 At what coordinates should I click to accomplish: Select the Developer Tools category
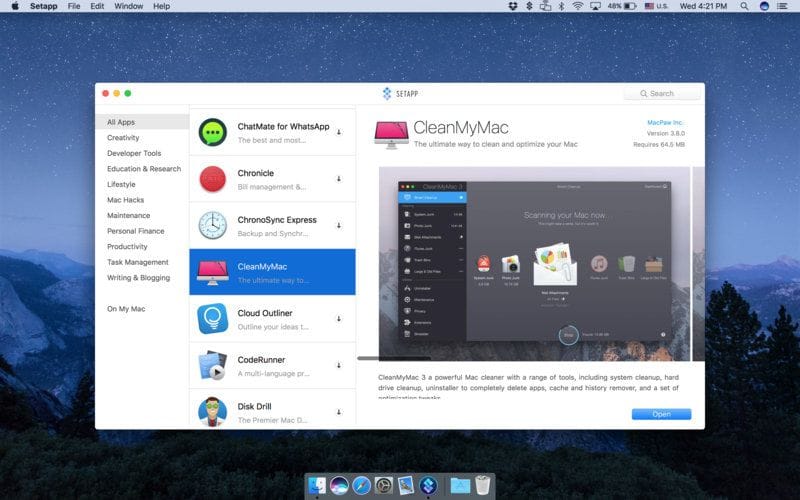coord(134,153)
